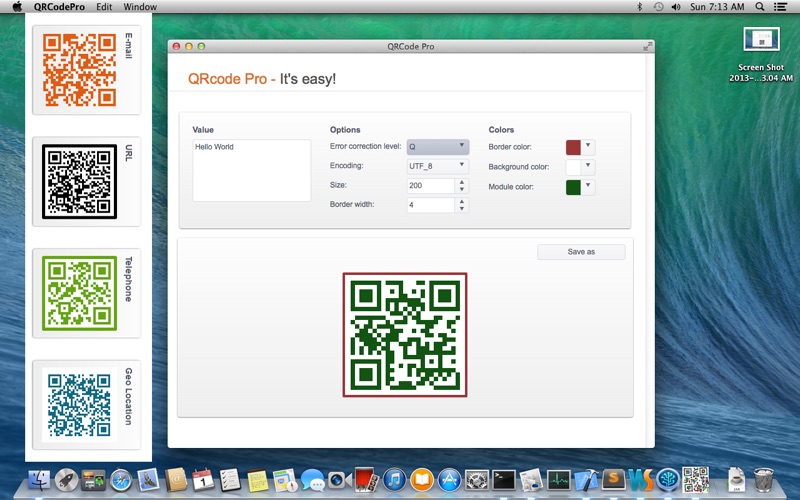Open the Encoding UTF_8 dropdown
This screenshot has height=500, width=800.
click(438, 166)
